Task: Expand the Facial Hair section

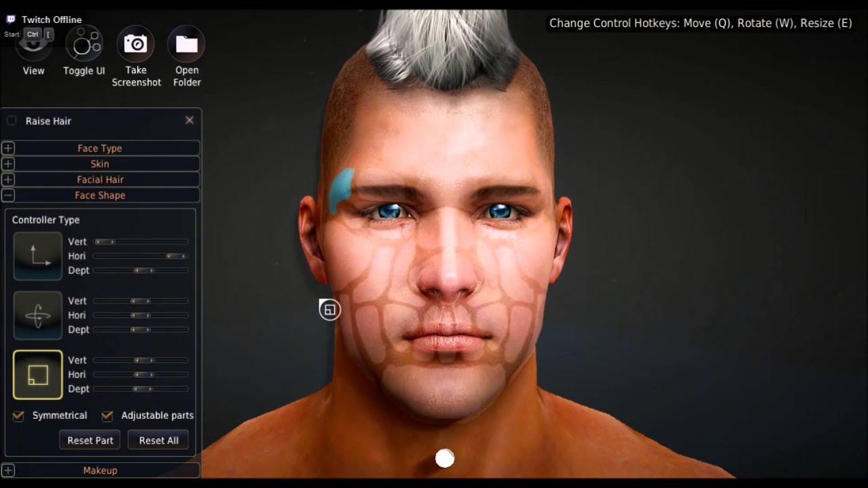Action: [x=100, y=180]
